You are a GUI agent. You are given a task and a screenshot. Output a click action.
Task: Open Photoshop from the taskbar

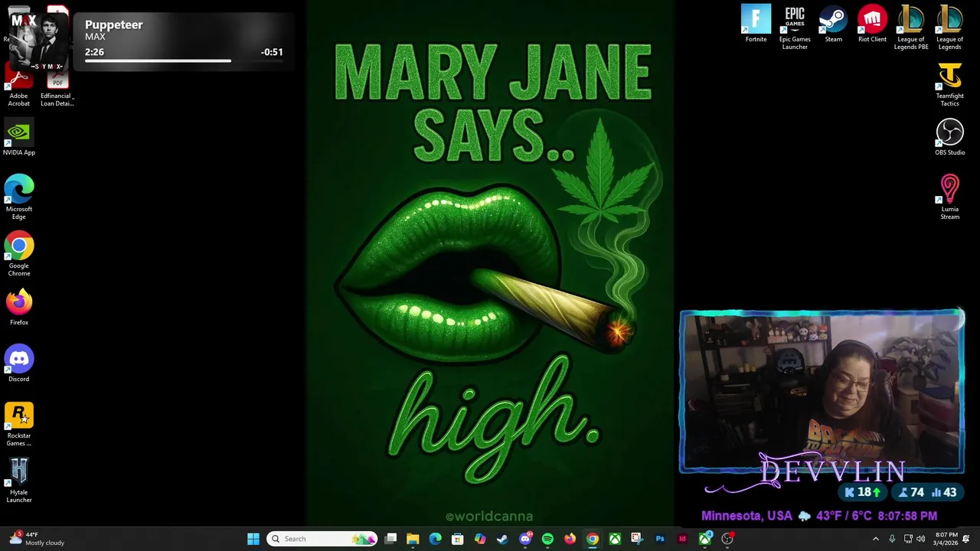tap(660, 539)
